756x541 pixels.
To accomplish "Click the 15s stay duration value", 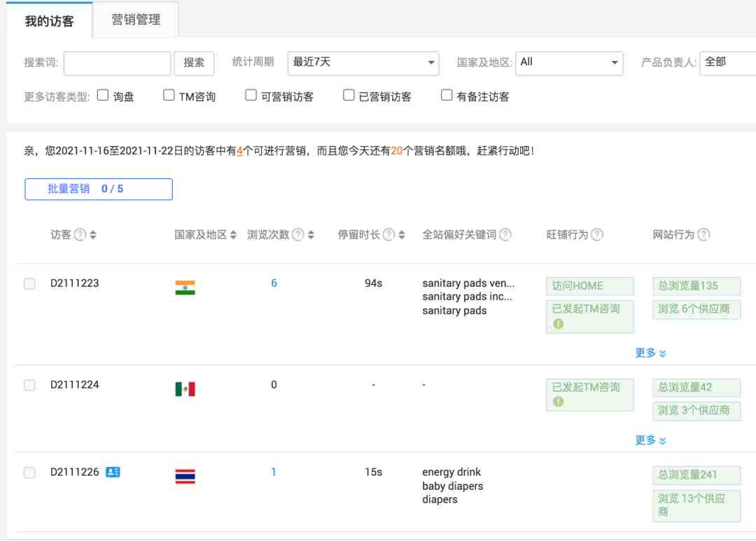I will tap(373, 472).
